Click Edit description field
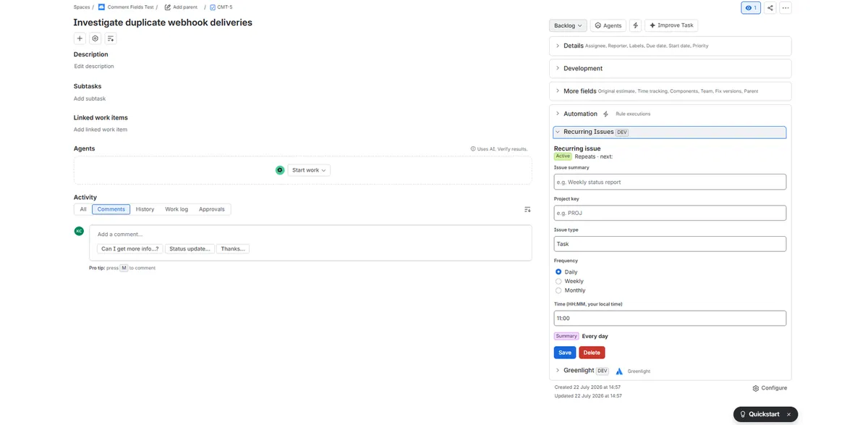The image size is (868, 425). click(94, 66)
